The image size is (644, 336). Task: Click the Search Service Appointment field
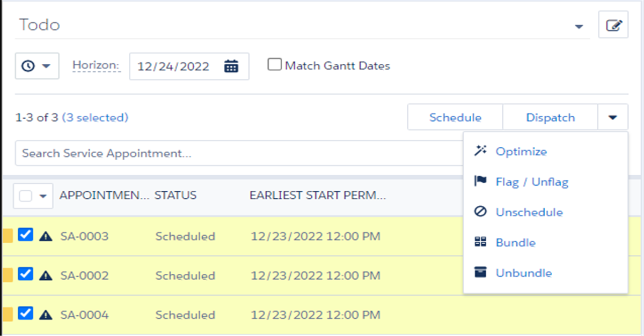click(236, 154)
